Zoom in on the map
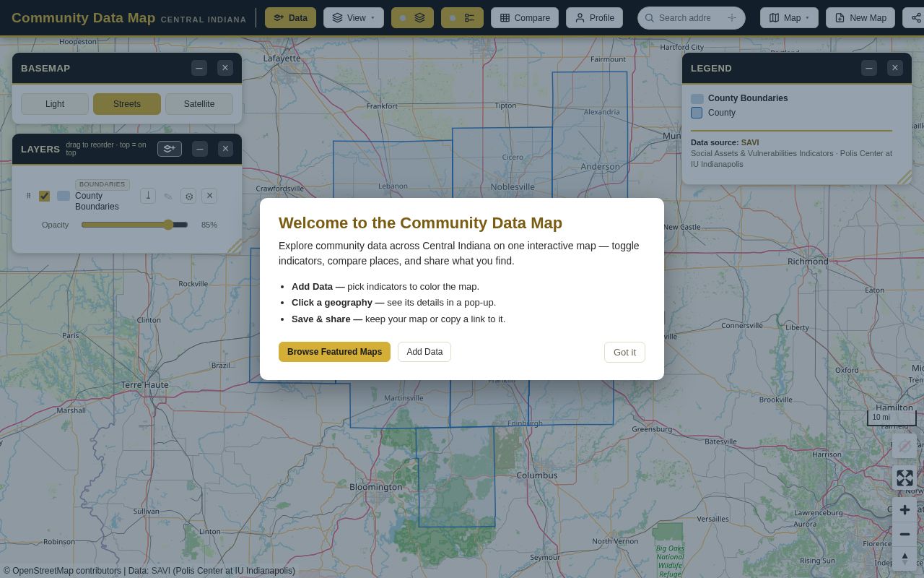The height and width of the screenshot is (578, 924). [905, 510]
